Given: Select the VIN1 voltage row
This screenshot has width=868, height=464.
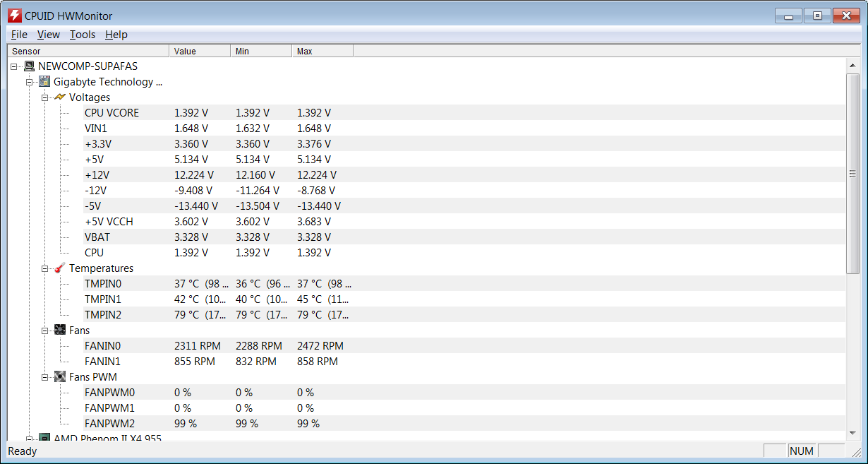Looking at the screenshot, I should (464, 129).
